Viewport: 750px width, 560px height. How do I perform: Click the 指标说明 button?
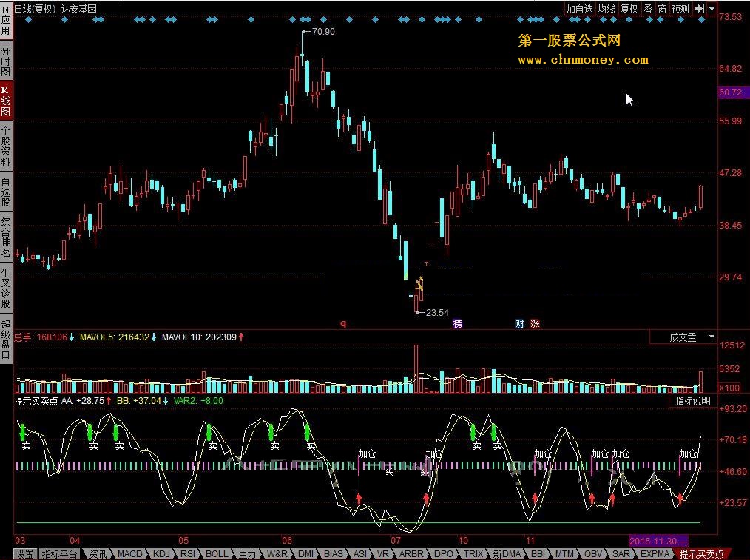[692, 401]
